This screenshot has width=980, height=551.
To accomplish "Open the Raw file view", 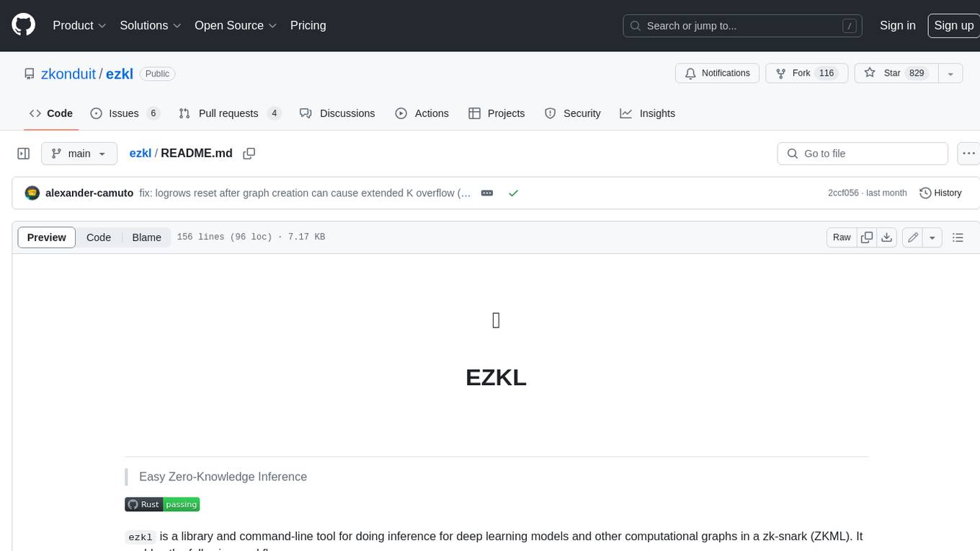I will pyautogui.click(x=842, y=237).
